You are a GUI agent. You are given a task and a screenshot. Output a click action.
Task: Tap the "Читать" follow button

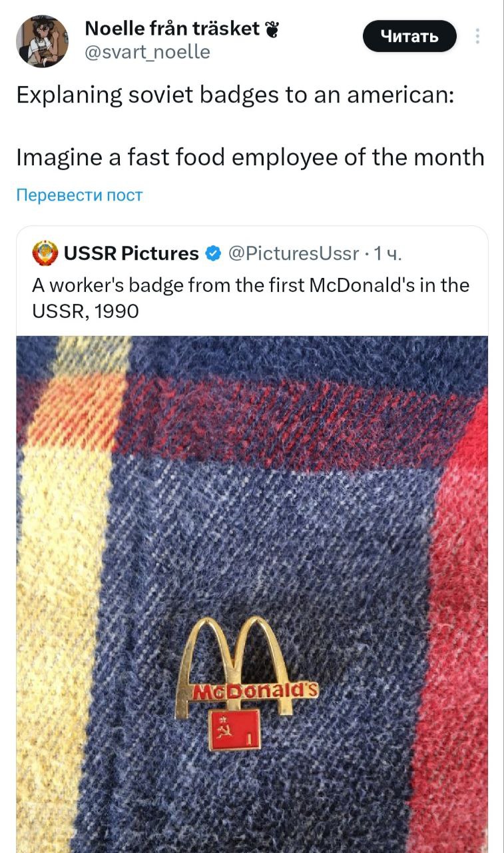point(409,36)
